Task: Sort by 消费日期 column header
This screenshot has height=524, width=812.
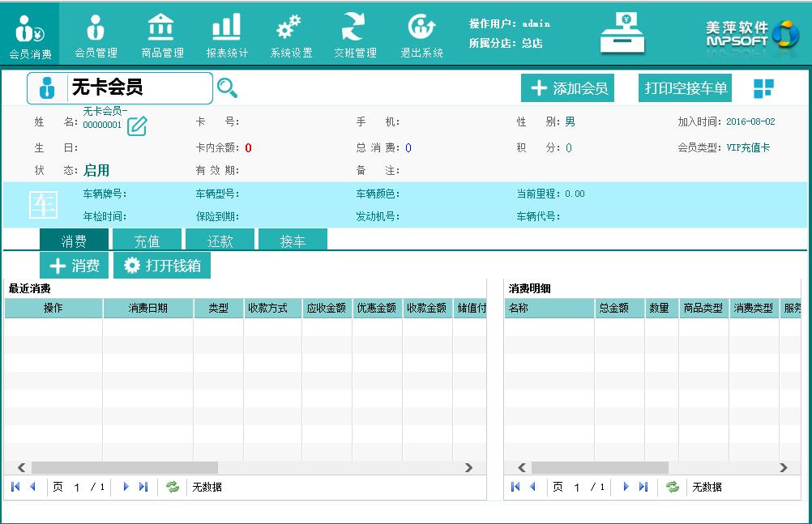Action: tap(147, 309)
